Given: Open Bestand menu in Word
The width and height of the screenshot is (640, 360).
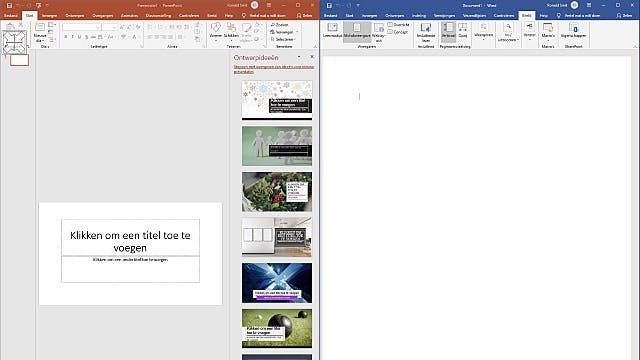Looking at the screenshot, I should click(x=330, y=16).
